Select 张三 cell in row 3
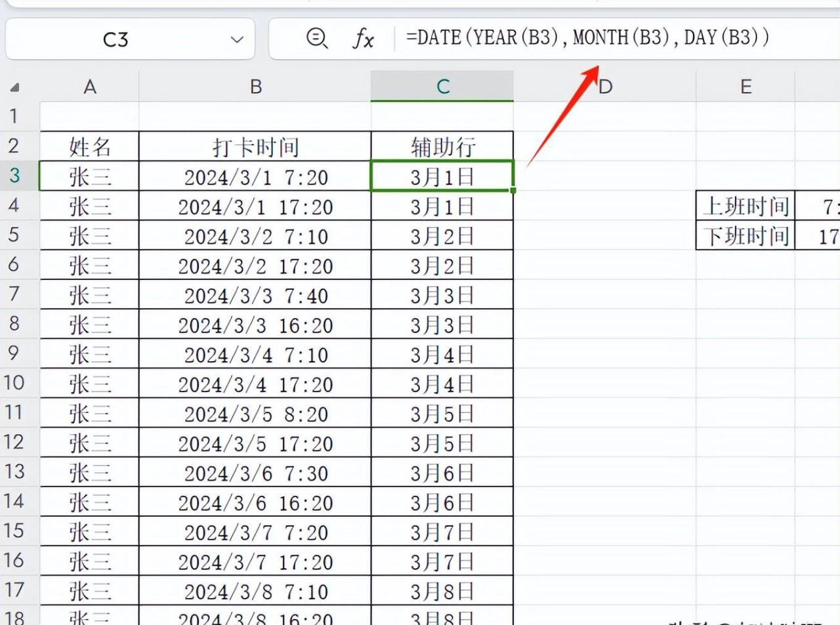 [90, 176]
